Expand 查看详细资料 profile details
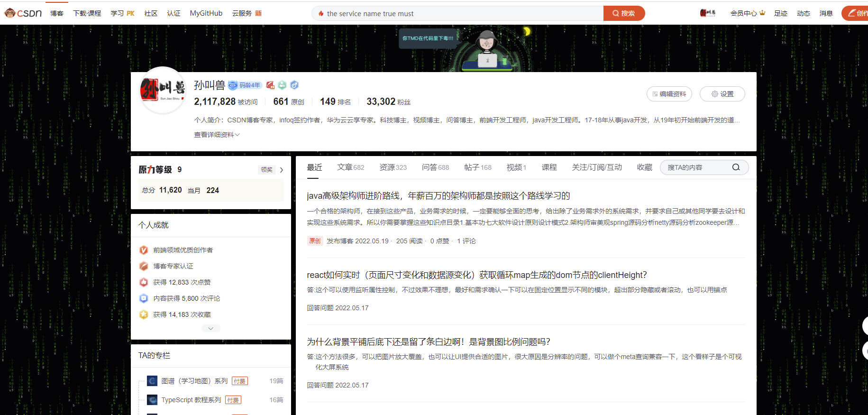Viewport: 868px width, 415px height. coord(217,135)
